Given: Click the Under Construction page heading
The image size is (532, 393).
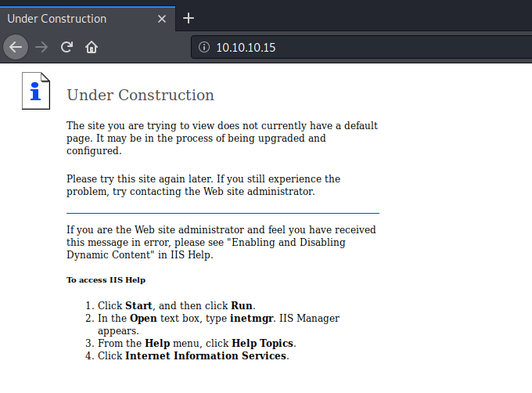Looking at the screenshot, I should 140,96.
